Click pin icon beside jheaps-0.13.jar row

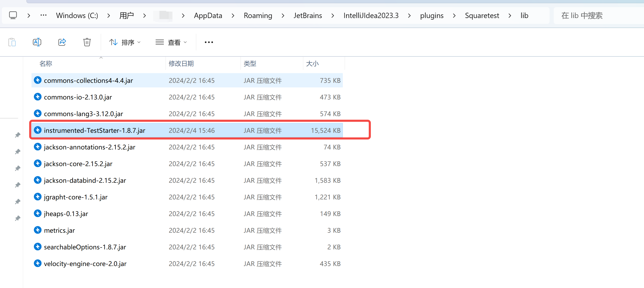click(x=18, y=218)
